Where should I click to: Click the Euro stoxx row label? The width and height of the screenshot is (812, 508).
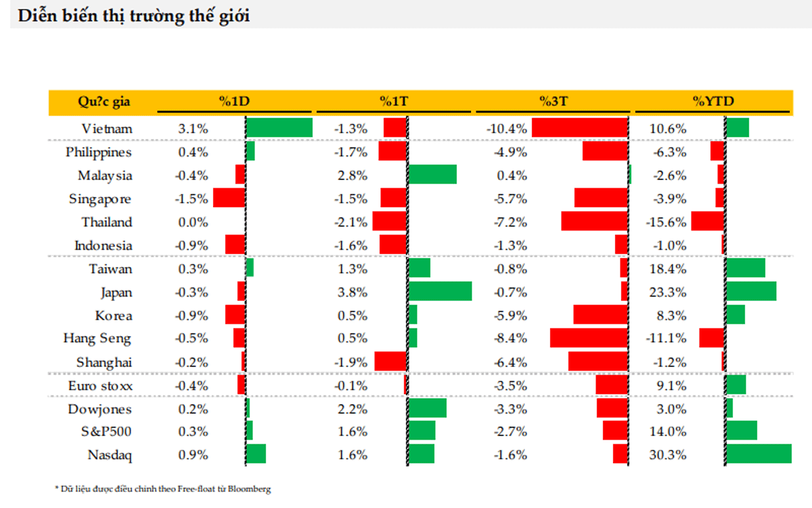point(100,385)
